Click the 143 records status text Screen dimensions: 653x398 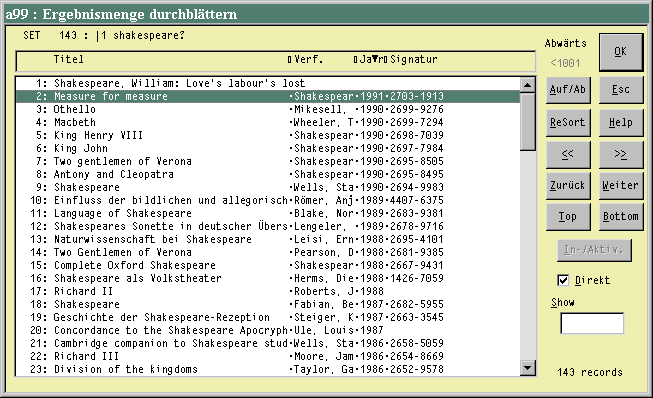[x=590, y=372]
